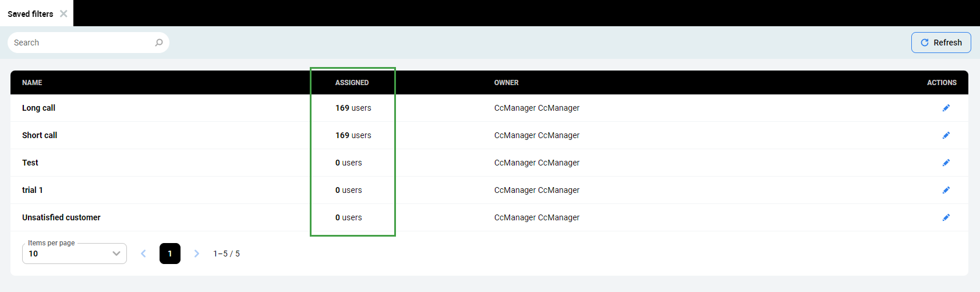Open Items per page dropdown
The height and width of the screenshot is (292, 980).
point(75,254)
